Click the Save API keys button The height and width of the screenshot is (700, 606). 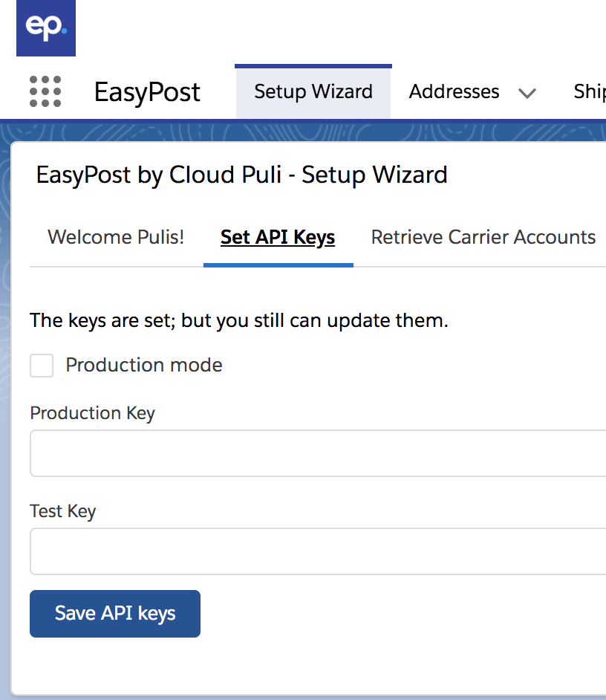coord(115,614)
